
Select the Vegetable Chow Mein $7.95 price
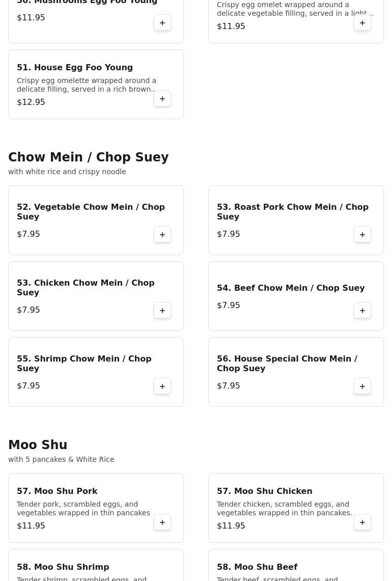click(x=29, y=234)
